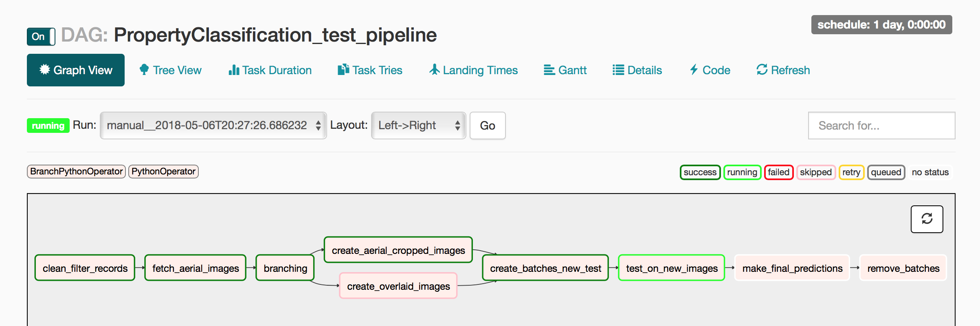Select the branching task node

285,268
